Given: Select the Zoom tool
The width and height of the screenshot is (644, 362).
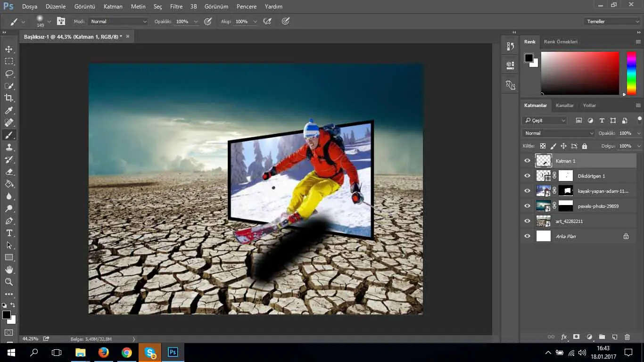Looking at the screenshot, I should tap(9, 282).
